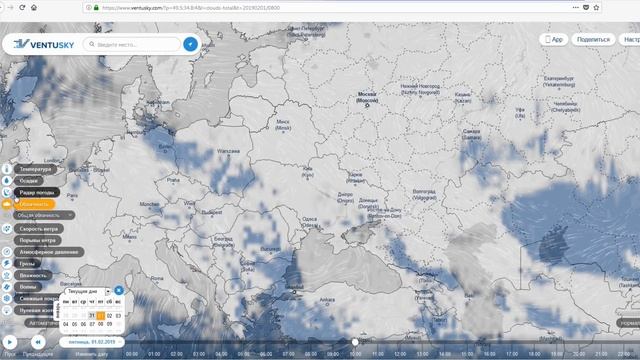Image resolution: width=640 pixels, height=360 pixels.
Task: Close the calendar popup with X
Action: [119, 290]
